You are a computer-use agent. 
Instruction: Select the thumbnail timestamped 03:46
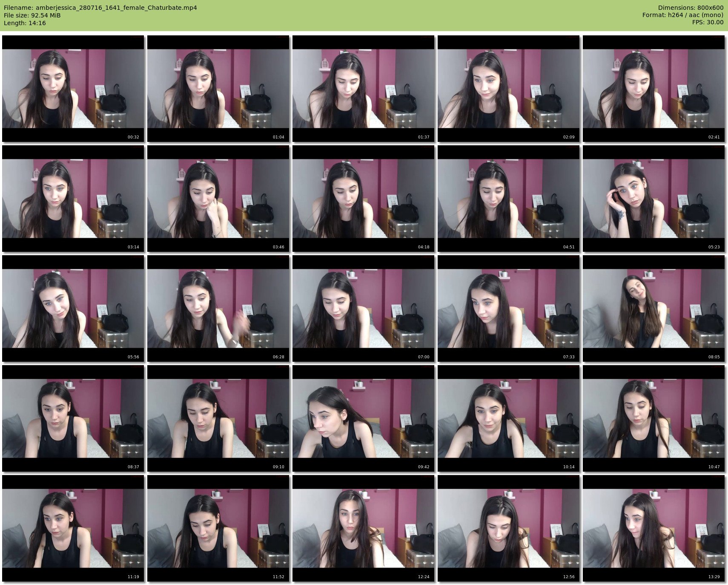[218, 199]
